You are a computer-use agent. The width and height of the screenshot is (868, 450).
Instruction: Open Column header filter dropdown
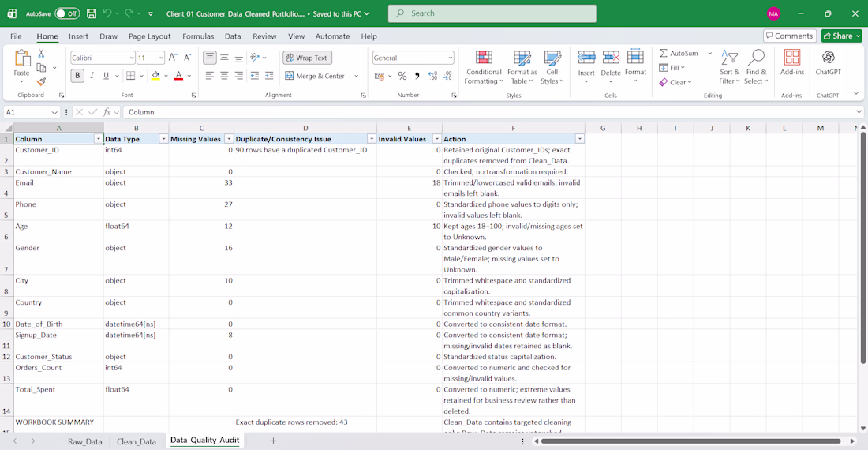99,139
